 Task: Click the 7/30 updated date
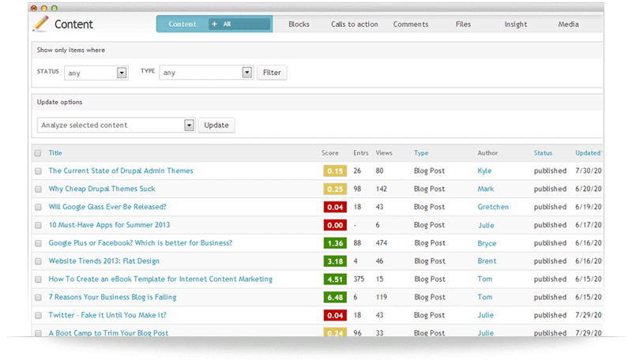click(589, 171)
